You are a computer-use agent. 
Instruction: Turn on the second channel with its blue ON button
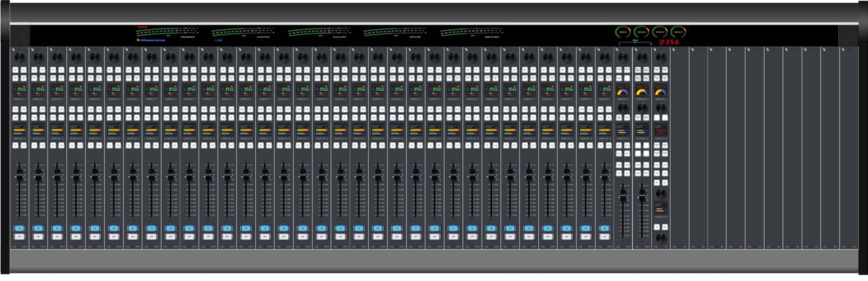tap(38, 228)
